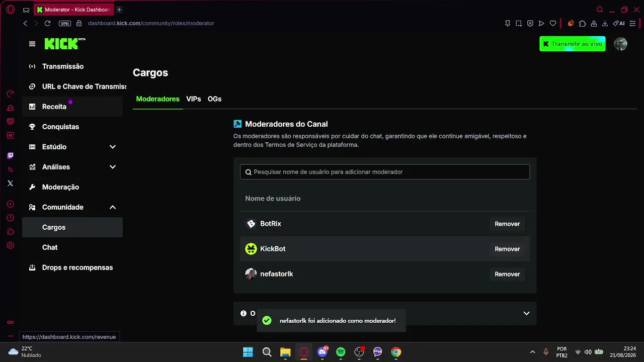Image resolution: width=644 pixels, height=362 pixels.
Task: Open the taskbar clock and date
Action: (x=623, y=352)
